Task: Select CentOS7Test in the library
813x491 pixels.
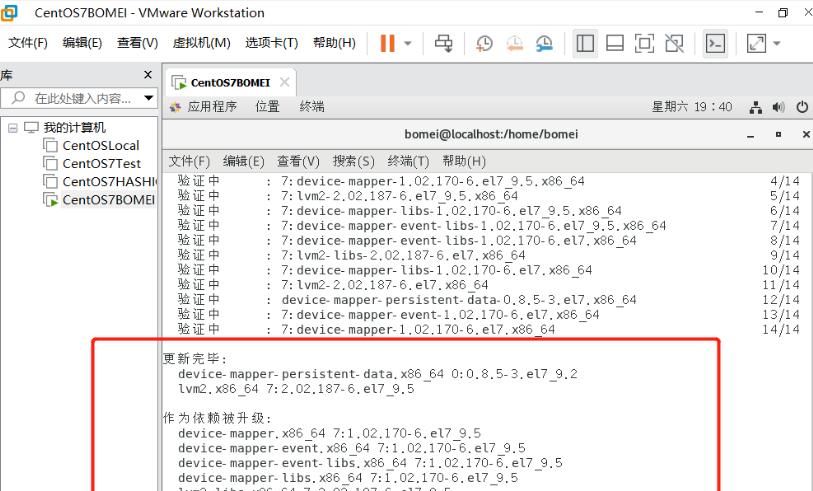Action: click(x=102, y=164)
